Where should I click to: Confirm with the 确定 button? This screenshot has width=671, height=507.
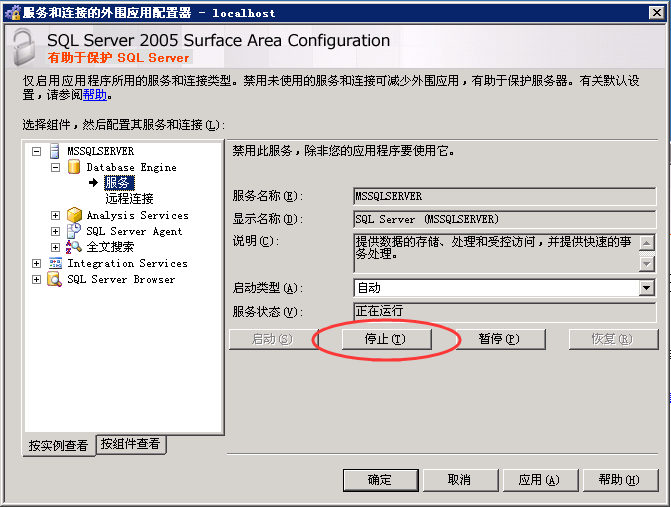click(x=380, y=480)
